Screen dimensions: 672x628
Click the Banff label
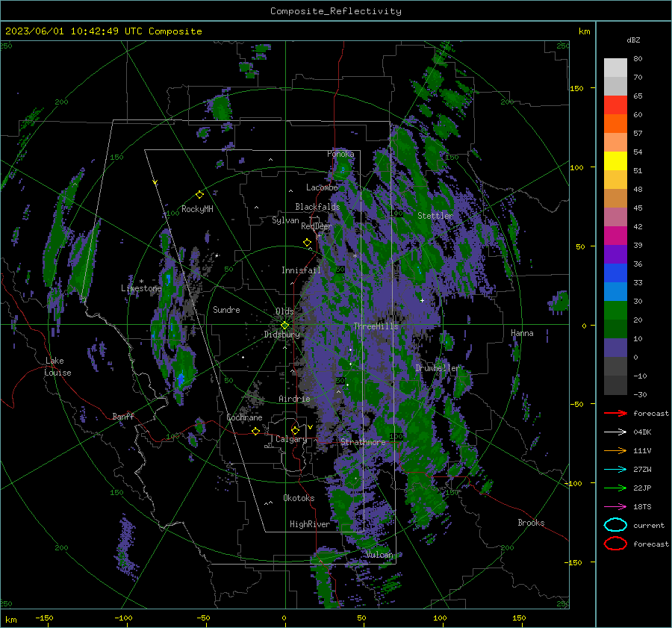click(x=123, y=416)
